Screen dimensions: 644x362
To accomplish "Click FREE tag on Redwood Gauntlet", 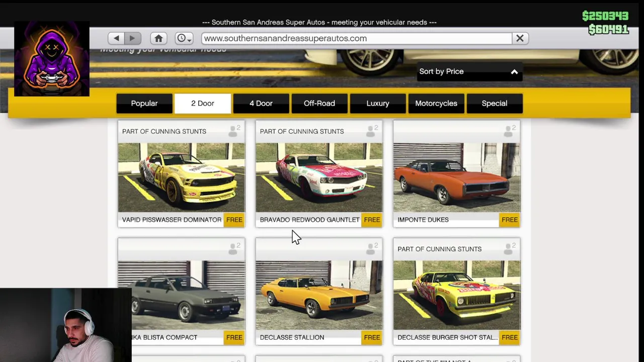I will [372, 220].
